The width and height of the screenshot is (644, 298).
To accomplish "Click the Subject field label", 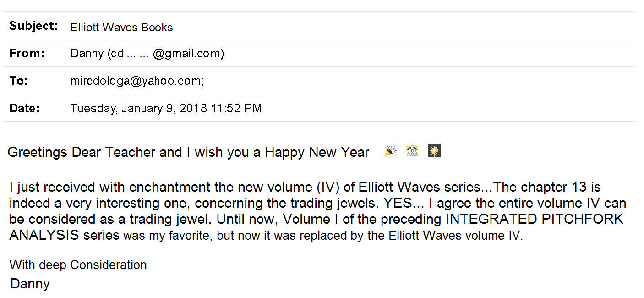I will pos(33,26).
